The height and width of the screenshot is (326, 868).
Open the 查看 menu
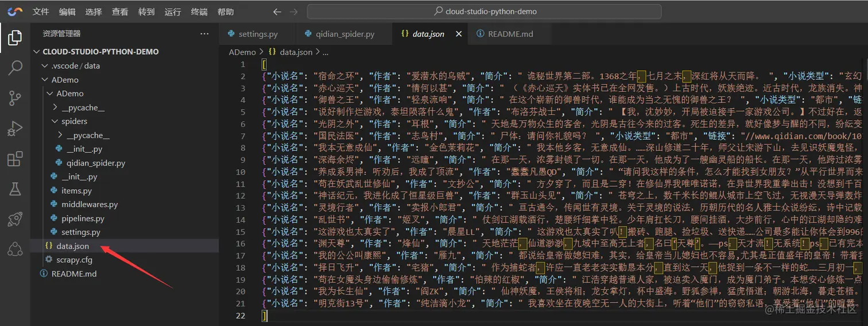tap(120, 11)
